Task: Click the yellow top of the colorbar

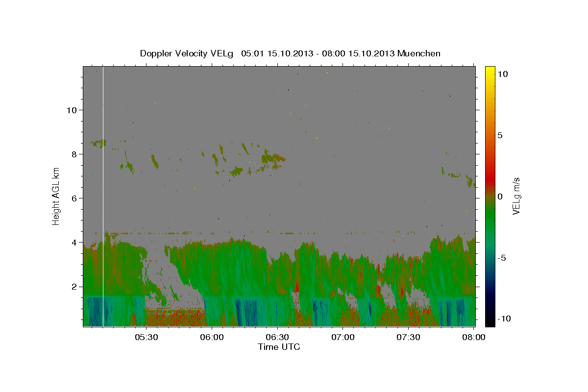Action: pyautogui.click(x=490, y=68)
